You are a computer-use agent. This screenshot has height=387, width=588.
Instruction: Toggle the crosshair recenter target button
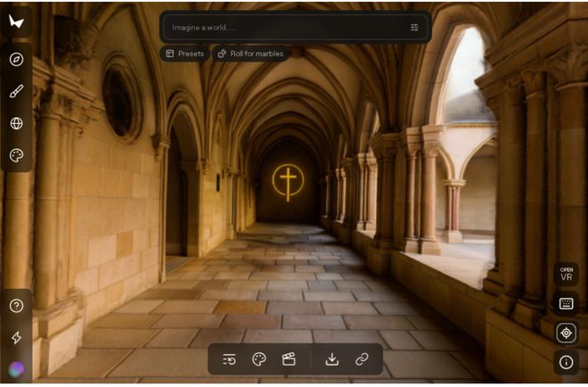click(x=566, y=333)
